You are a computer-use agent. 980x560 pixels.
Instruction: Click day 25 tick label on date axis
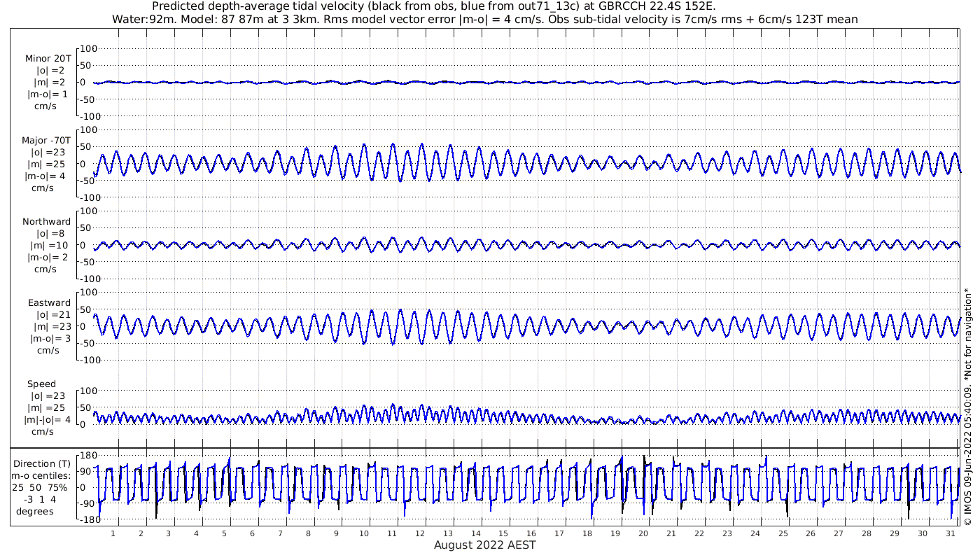[783, 533]
